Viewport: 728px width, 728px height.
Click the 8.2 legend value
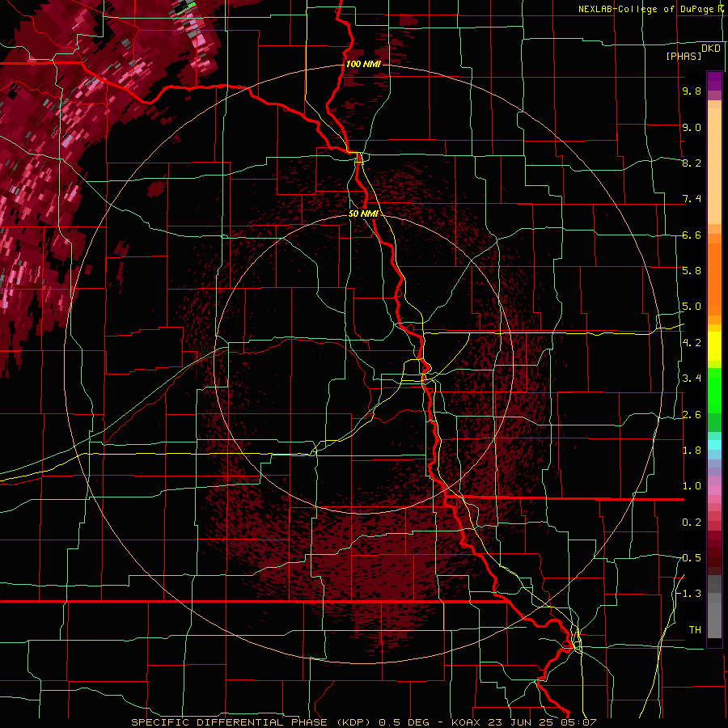pos(692,163)
